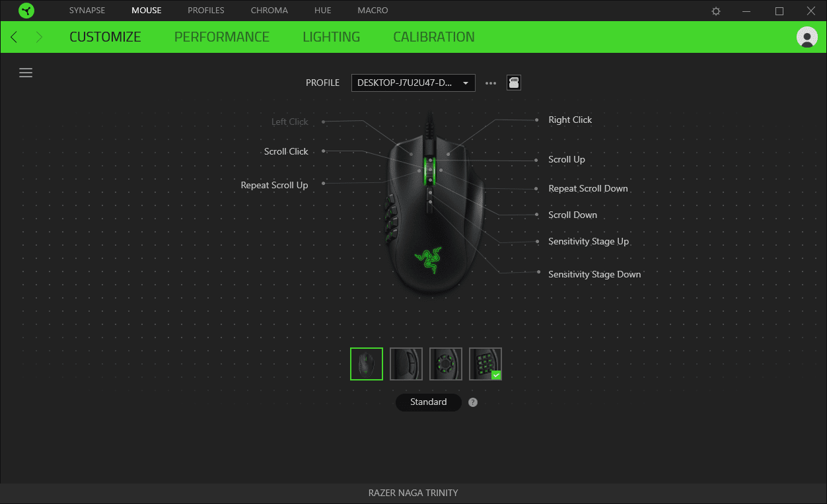Open the user account avatar

pyautogui.click(x=807, y=37)
